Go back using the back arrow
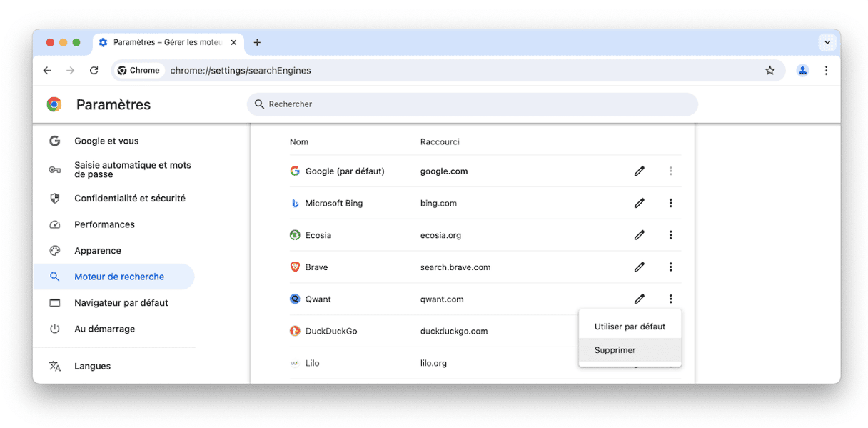This screenshot has width=868, height=428. tap(47, 71)
